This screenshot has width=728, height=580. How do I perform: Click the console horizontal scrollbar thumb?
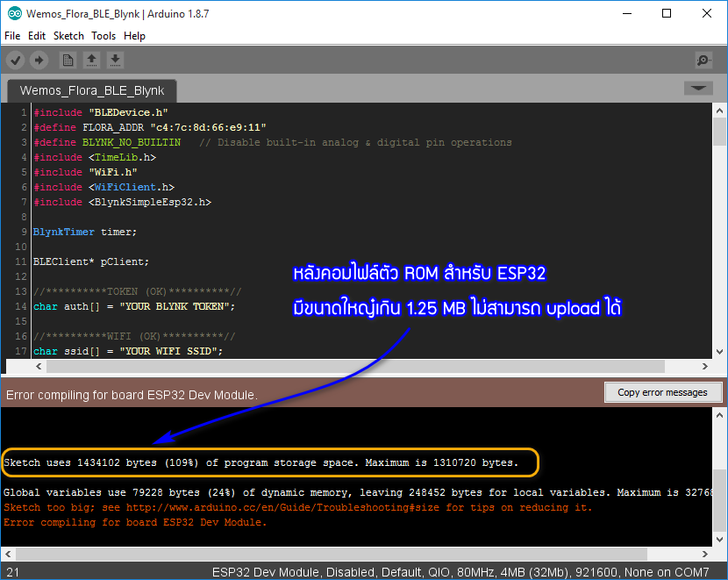click(332, 554)
